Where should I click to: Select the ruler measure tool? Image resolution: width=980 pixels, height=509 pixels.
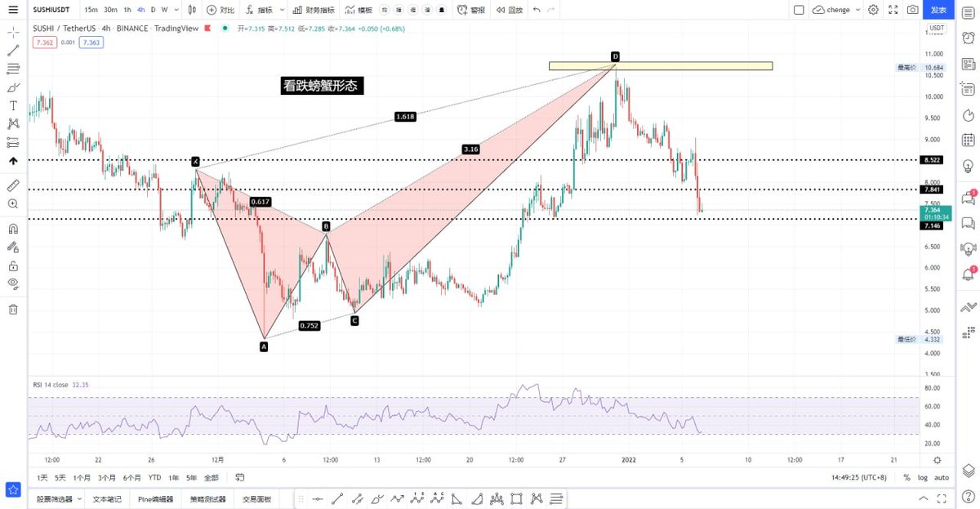click(x=13, y=186)
